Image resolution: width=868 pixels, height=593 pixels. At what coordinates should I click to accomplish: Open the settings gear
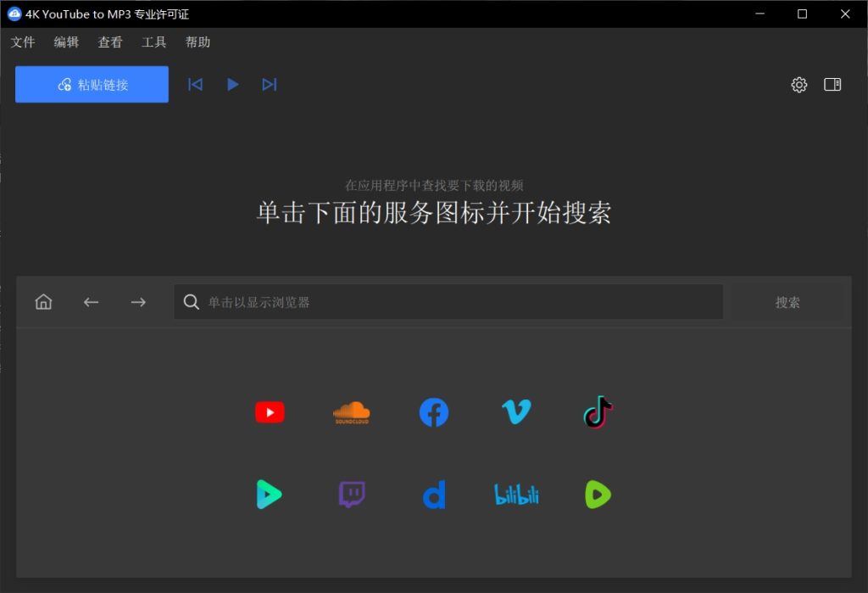point(798,85)
